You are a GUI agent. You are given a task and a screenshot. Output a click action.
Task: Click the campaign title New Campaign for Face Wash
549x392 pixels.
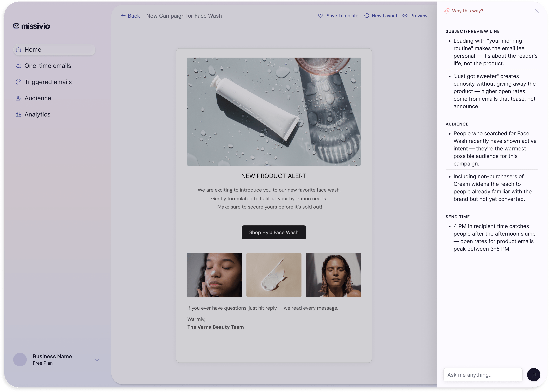pyautogui.click(x=184, y=16)
